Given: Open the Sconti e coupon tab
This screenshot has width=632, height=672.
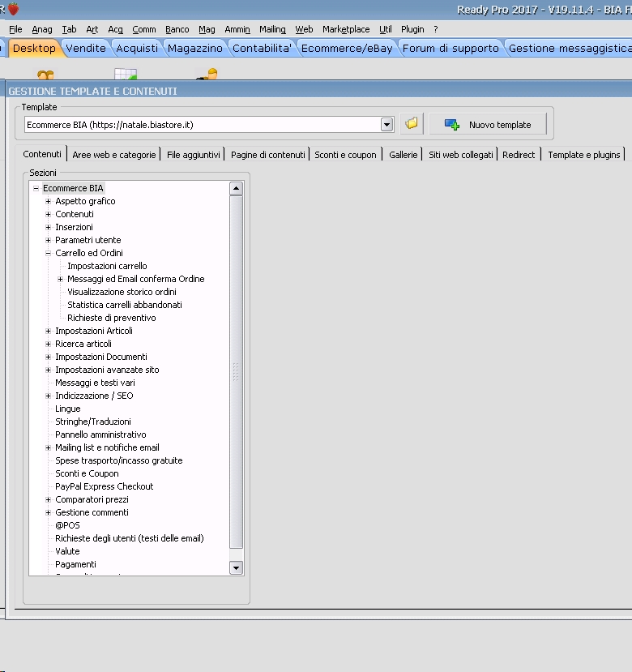Looking at the screenshot, I should (x=345, y=154).
